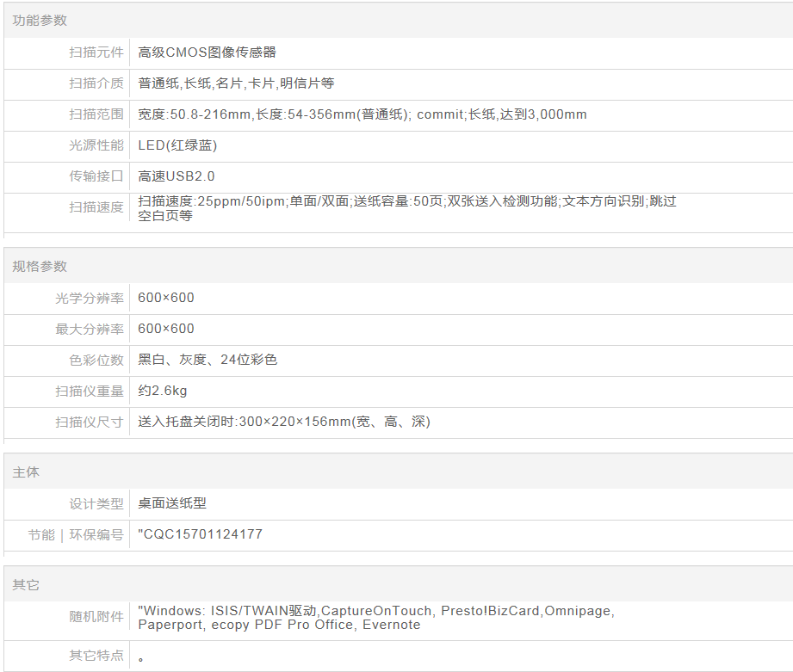This screenshot has width=793, height=672.
Task: Click the 随机附件 row label
Action: pos(96,617)
